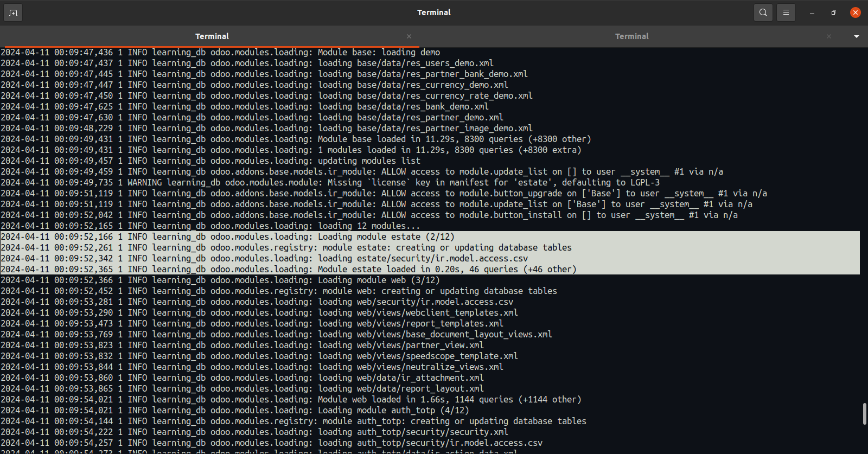The width and height of the screenshot is (868, 454).
Task: Click auth_totp/security/ir.model.access.csv line
Action: coord(271,443)
